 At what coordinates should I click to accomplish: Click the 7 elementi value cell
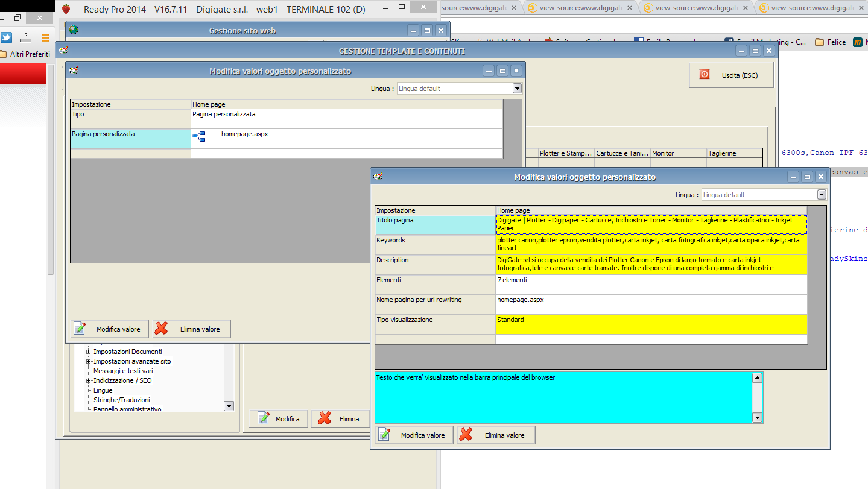click(651, 285)
